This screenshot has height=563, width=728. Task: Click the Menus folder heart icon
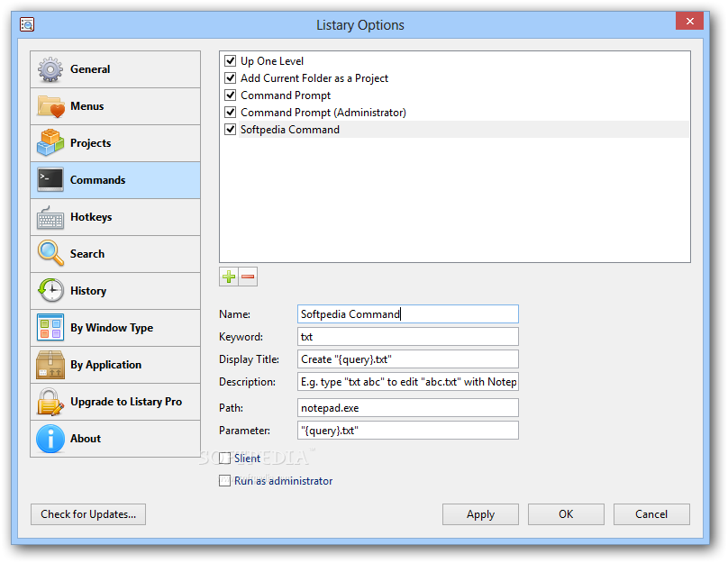51,106
